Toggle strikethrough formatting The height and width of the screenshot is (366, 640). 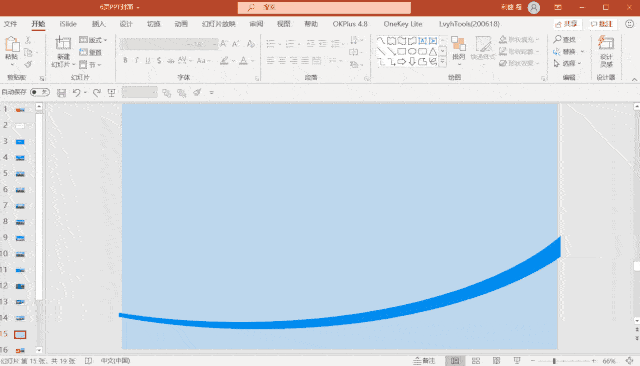pyautogui.click(x=171, y=61)
